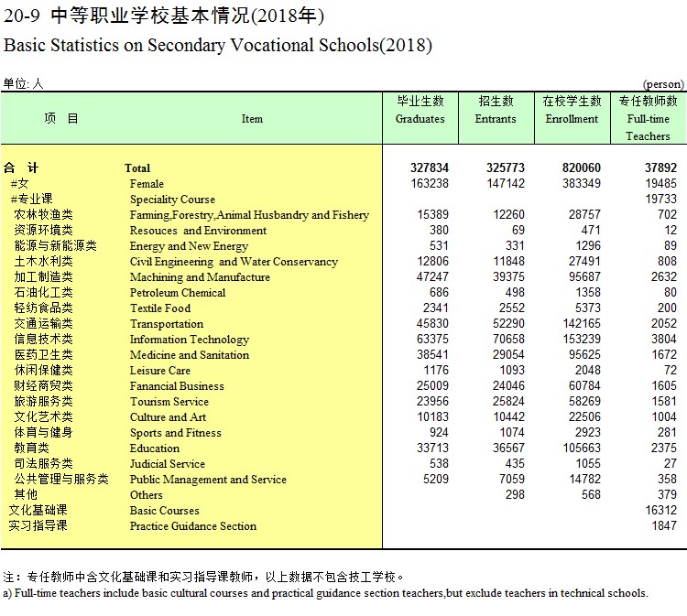
Task: Click the 'Entrants' column header
Action: 496,119
